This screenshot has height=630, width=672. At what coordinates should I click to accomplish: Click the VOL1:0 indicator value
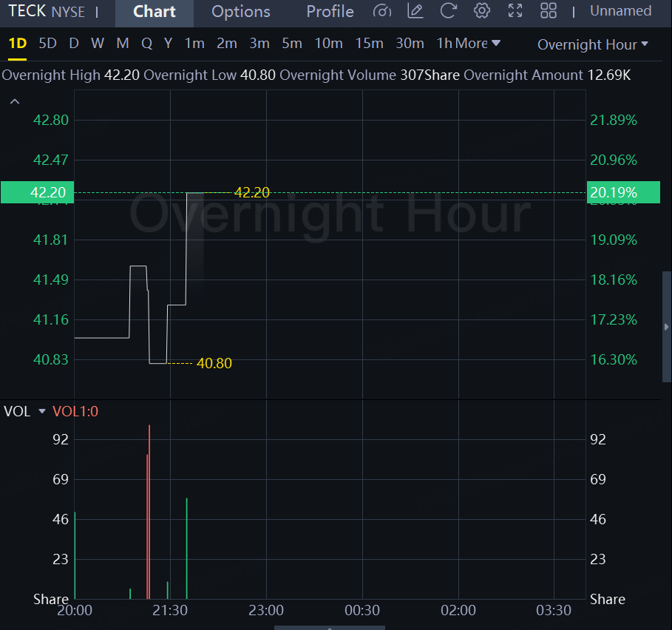pos(75,411)
